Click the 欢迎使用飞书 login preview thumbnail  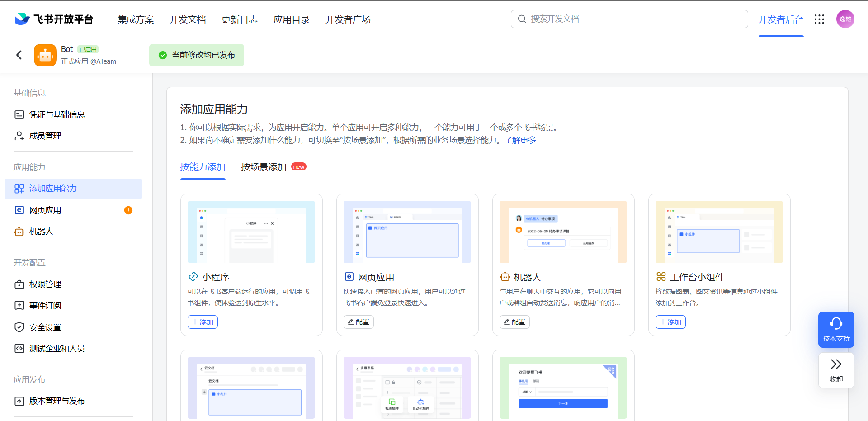pyautogui.click(x=563, y=388)
